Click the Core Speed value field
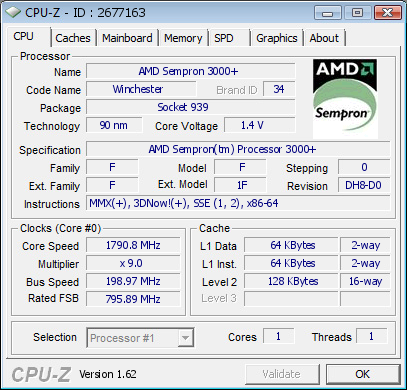 click(x=133, y=246)
